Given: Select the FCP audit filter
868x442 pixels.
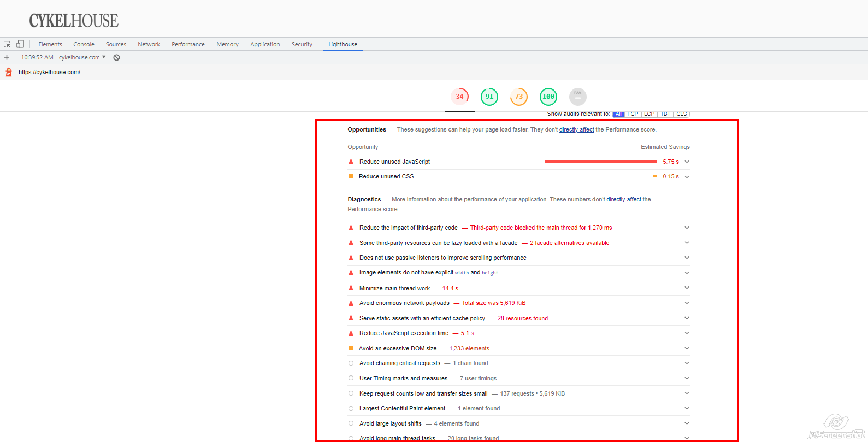Looking at the screenshot, I should [x=633, y=114].
